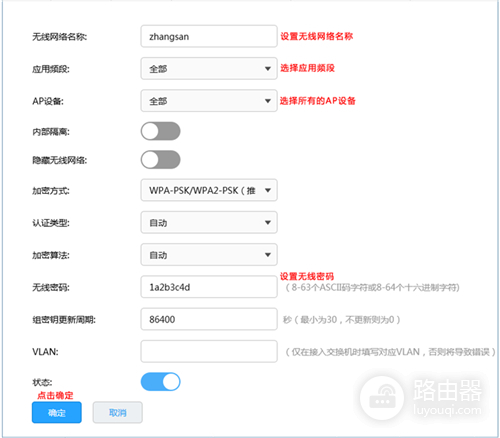Click the arrow icon on 认证类型 selector
Viewport: 500px width, 438px height.
[268, 222]
